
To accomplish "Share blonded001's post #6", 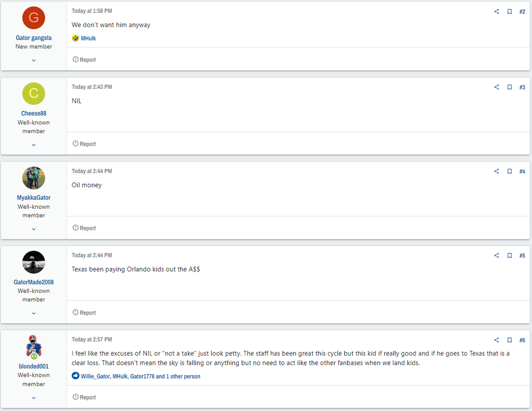I will click(496, 340).
